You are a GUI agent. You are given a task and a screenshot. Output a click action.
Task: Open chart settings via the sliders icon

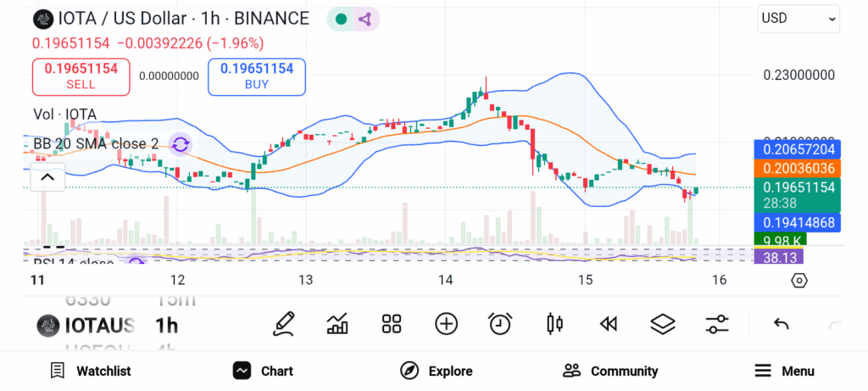(717, 323)
